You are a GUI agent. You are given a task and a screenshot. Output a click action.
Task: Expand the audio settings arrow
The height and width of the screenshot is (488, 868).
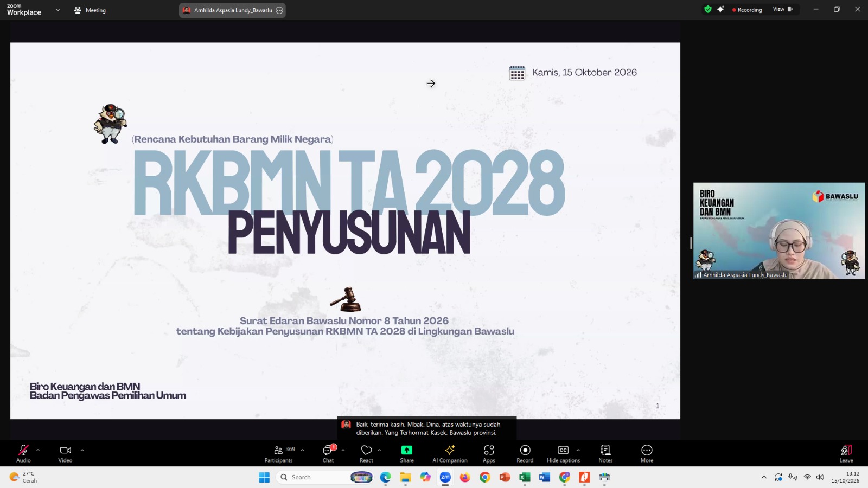(38, 450)
